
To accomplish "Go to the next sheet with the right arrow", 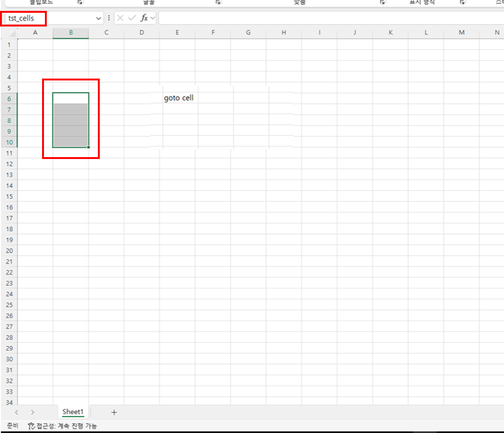I will 33,412.
